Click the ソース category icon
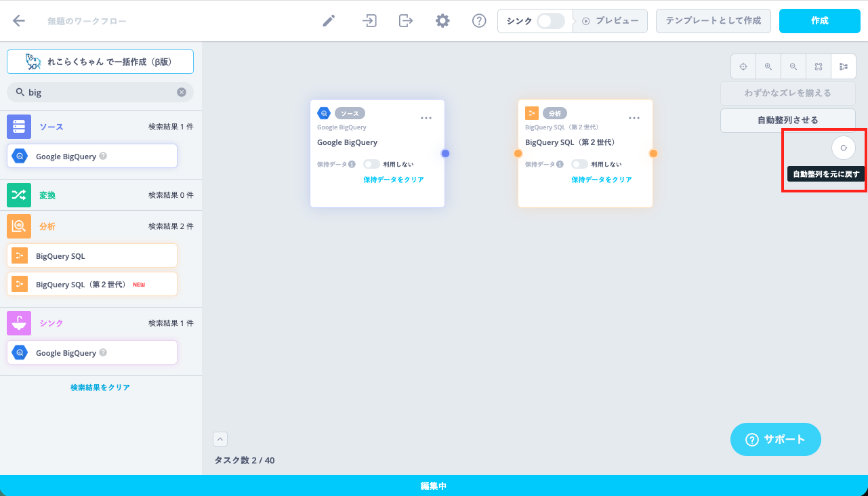 click(x=19, y=127)
